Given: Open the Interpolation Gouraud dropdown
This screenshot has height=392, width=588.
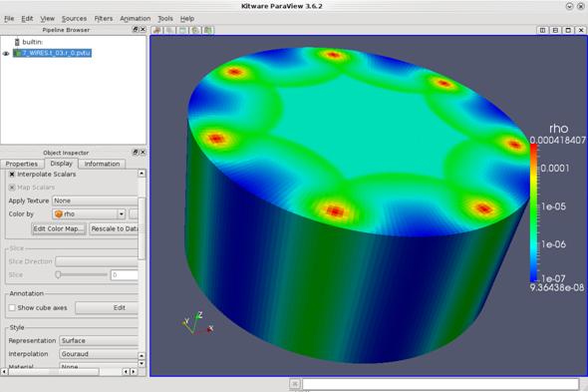Looking at the screenshot, I should coord(99,354).
